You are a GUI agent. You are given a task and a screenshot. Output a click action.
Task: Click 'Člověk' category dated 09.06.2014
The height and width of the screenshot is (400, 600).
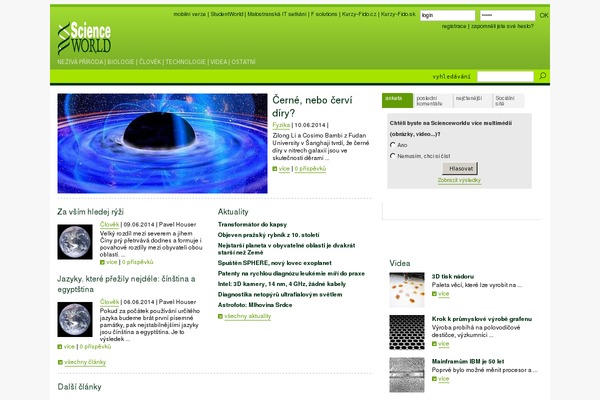[109, 225]
